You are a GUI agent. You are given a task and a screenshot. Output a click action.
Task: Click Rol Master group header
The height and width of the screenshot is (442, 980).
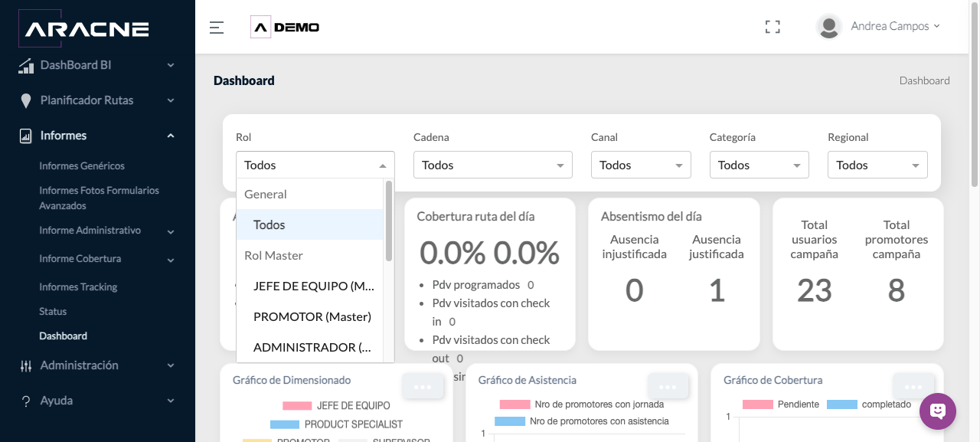[x=310, y=255]
